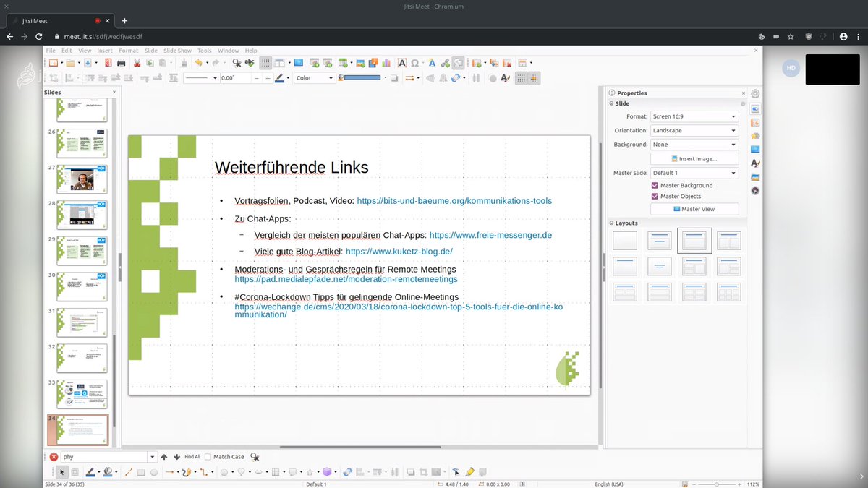Screen dimensions: 868x488
Task: Open the search history dropdown arrow
Action: pos(152,457)
